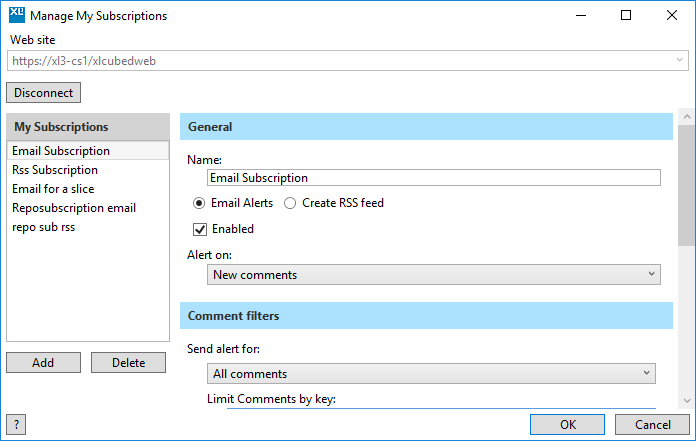Click the scroll up arrow in settings panel
696x441 pixels.
click(687, 117)
